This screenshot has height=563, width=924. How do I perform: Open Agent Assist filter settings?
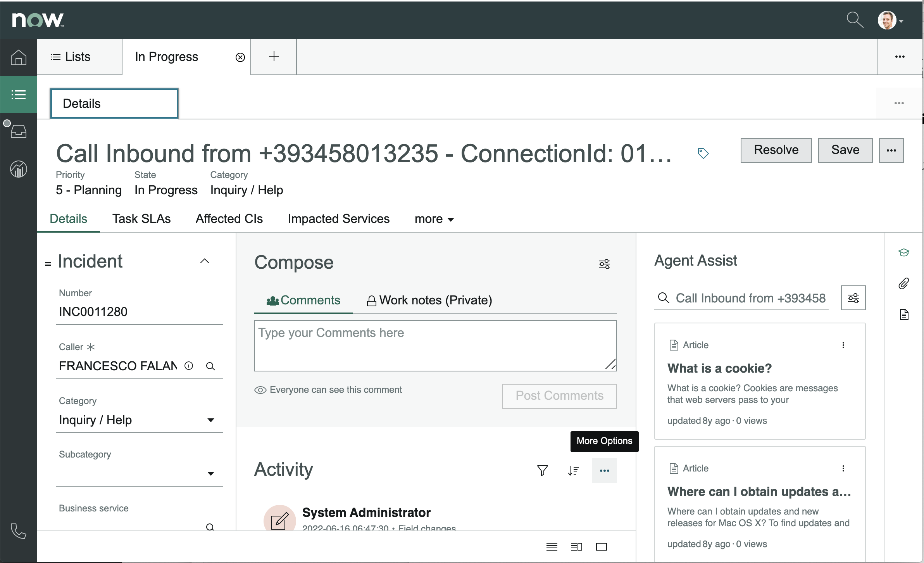coord(853,298)
